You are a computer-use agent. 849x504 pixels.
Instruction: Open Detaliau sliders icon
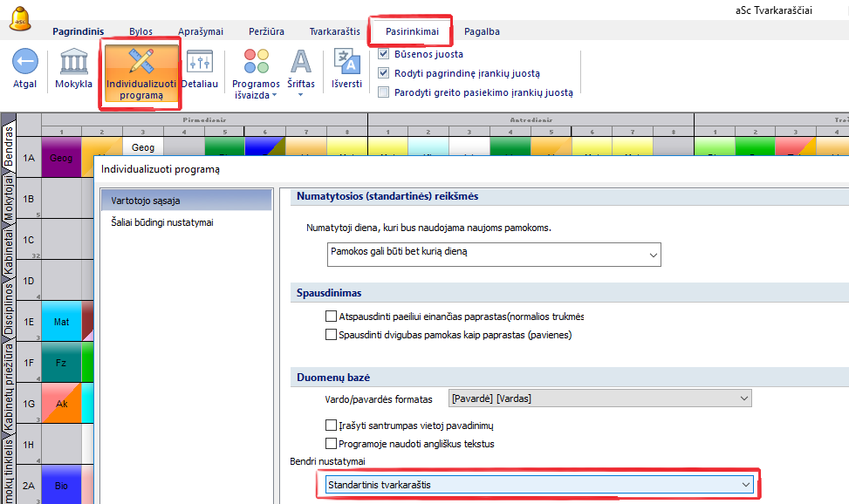click(200, 62)
